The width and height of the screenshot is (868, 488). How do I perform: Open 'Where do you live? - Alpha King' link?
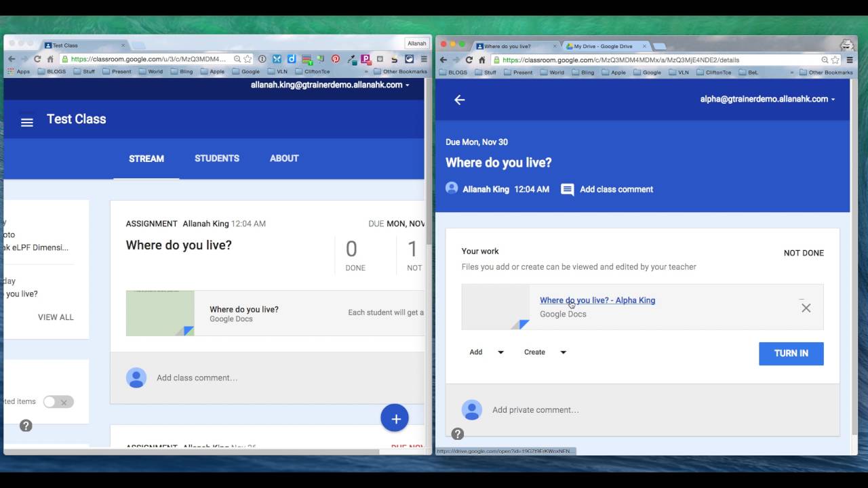(597, 300)
